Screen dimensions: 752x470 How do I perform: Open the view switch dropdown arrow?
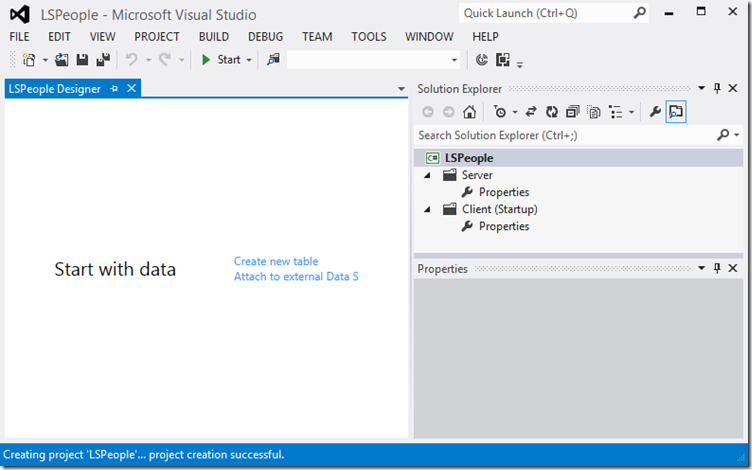tap(631, 113)
